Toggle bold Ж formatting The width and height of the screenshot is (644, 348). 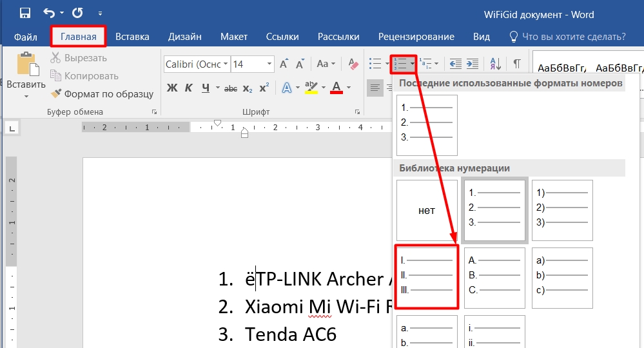pos(172,88)
